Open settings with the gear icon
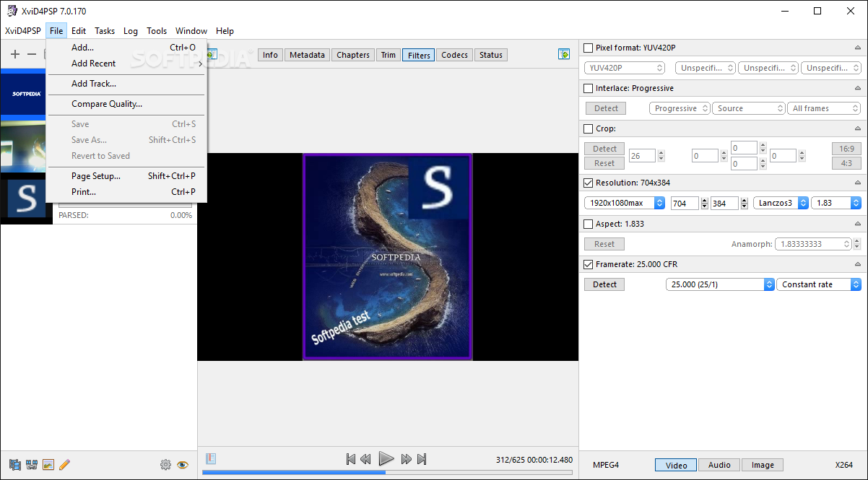Image resolution: width=868 pixels, height=480 pixels. tap(165, 464)
